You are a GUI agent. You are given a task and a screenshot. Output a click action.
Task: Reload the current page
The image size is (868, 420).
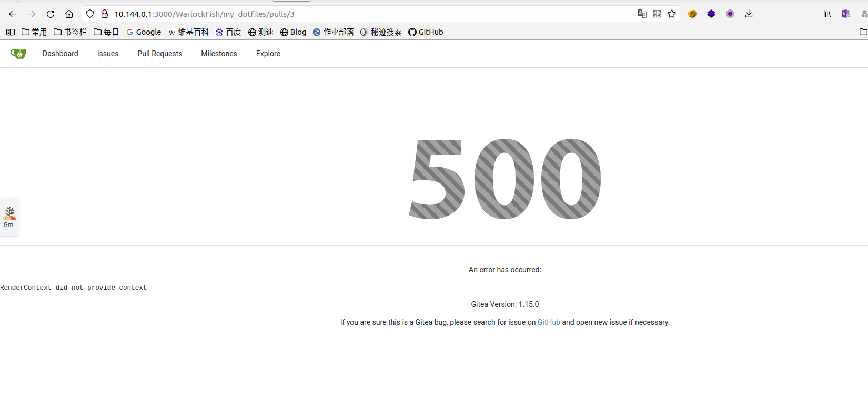(51, 14)
